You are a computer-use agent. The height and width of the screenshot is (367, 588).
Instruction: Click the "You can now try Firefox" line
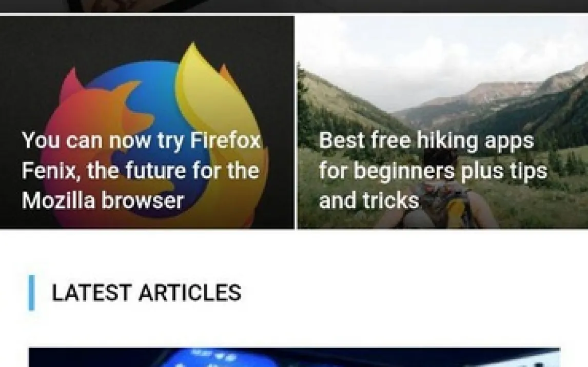pyautogui.click(x=142, y=140)
